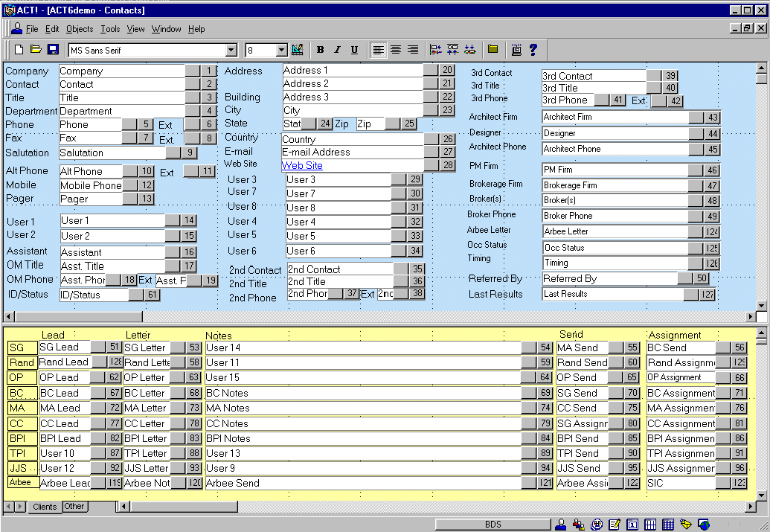Click the yellow envelope e-mail status bar icon
The image size is (770, 532).
686,525
